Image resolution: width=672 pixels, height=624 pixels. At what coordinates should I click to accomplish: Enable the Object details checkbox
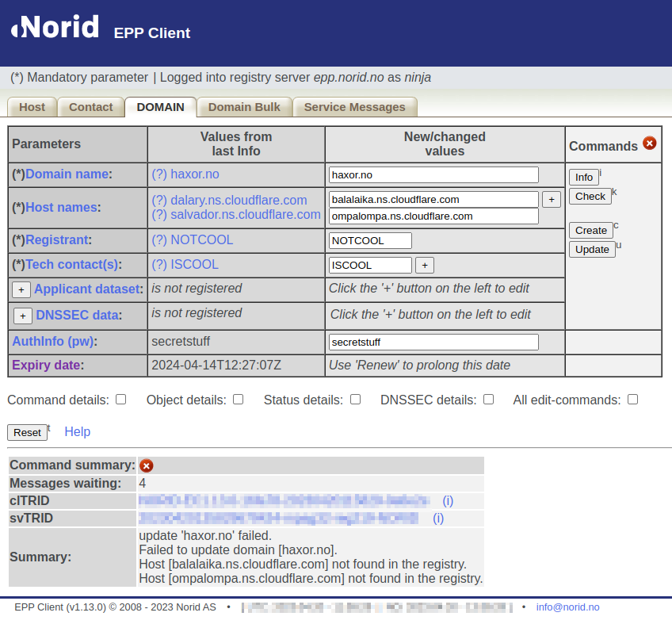click(239, 400)
